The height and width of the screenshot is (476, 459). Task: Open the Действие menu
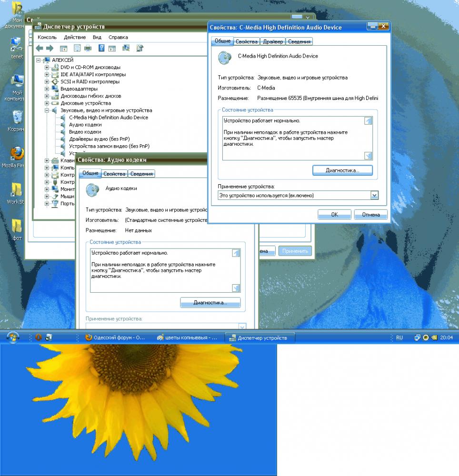[75, 37]
